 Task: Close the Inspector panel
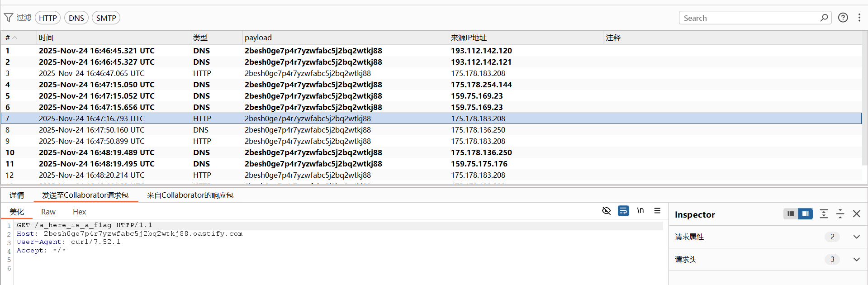[856, 214]
